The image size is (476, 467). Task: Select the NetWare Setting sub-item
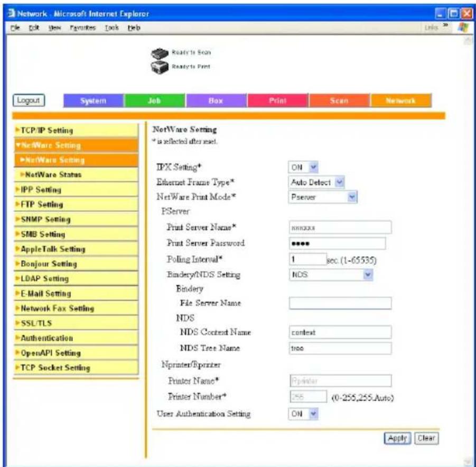click(76, 160)
